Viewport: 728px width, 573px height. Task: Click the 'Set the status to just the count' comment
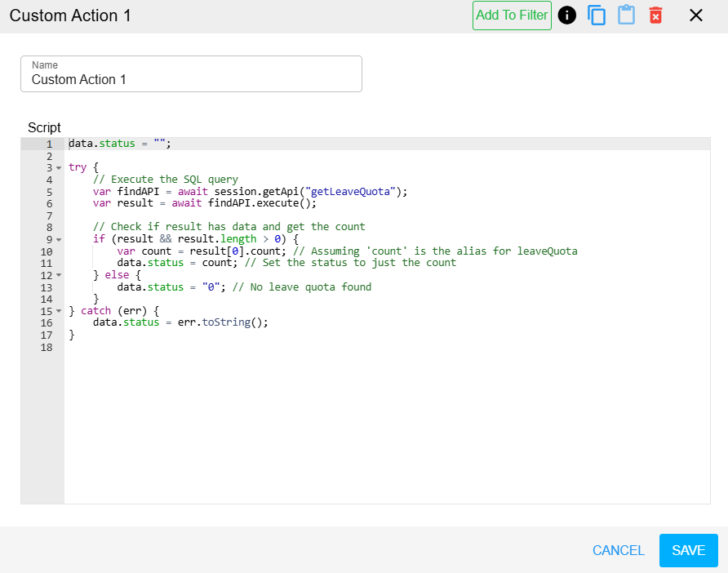[x=351, y=263]
